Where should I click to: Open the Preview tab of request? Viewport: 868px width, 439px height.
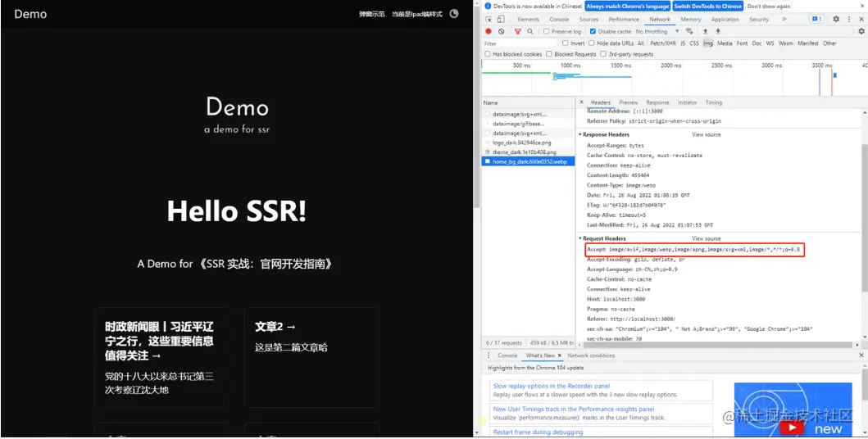[629, 102]
